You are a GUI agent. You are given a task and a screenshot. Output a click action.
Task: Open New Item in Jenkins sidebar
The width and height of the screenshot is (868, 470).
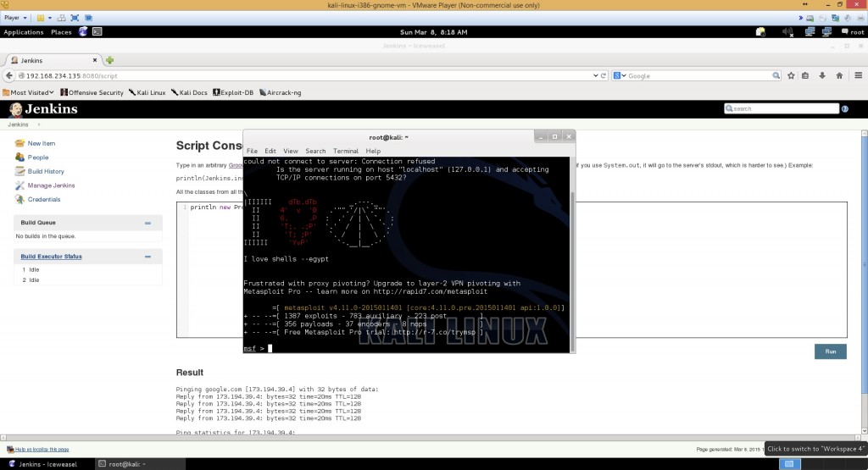41,143
